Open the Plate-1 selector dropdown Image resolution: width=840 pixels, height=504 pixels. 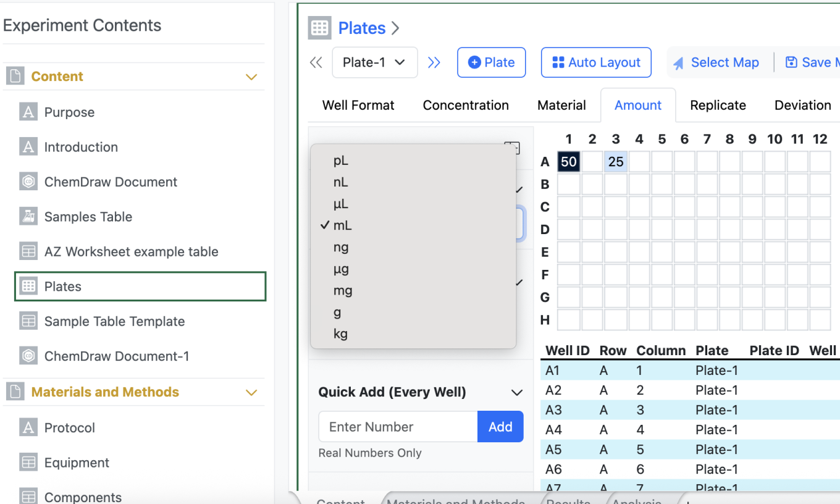tap(374, 62)
